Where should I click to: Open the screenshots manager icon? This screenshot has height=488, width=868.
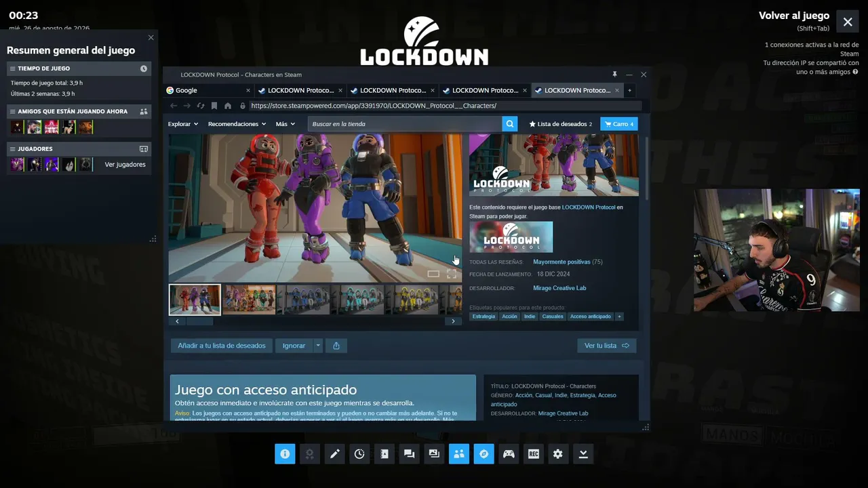[434, 454]
